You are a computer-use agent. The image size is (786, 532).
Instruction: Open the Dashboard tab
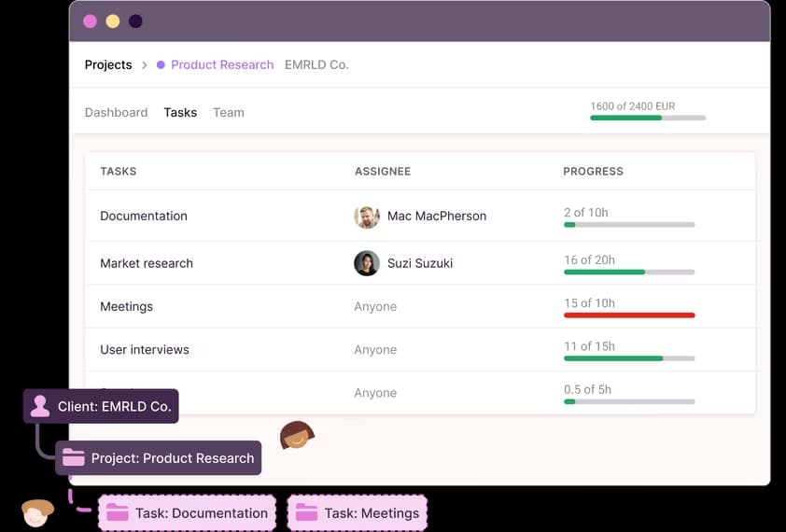point(116,113)
